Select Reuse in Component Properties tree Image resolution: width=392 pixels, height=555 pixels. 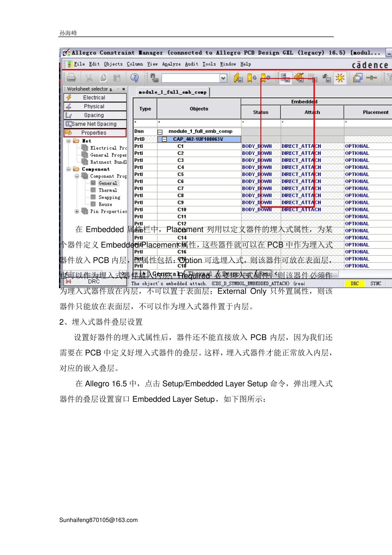tap(105, 204)
